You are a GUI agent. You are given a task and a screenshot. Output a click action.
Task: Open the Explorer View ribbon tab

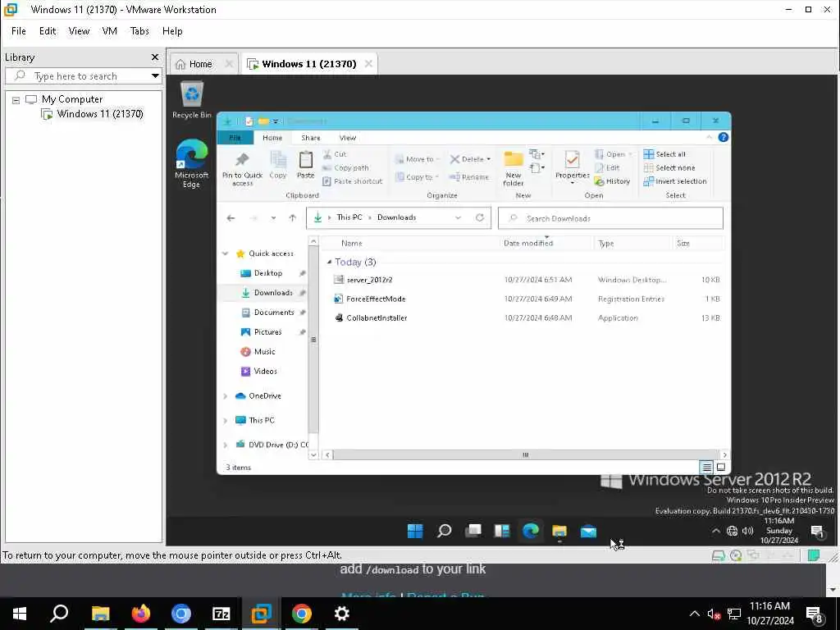pyautogui.click(x=348, y=138)
